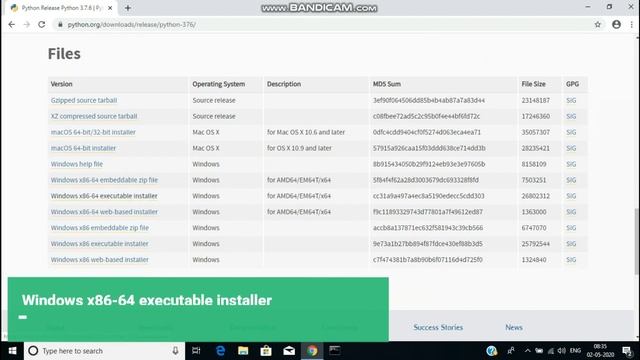Bookmark this page with star icon
Screen dimensions: 640x360
point(598,24)
